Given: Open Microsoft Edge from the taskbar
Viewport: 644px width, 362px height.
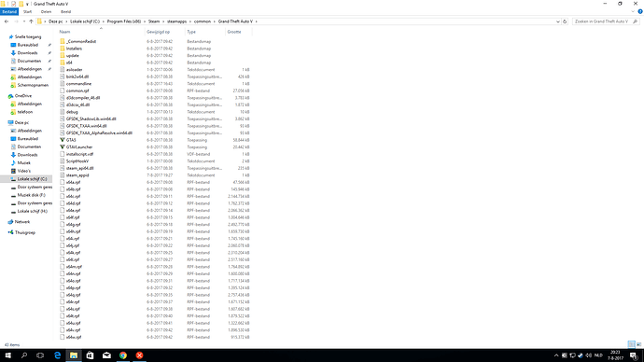Looking at the screenshot, I should coord(57,355).
